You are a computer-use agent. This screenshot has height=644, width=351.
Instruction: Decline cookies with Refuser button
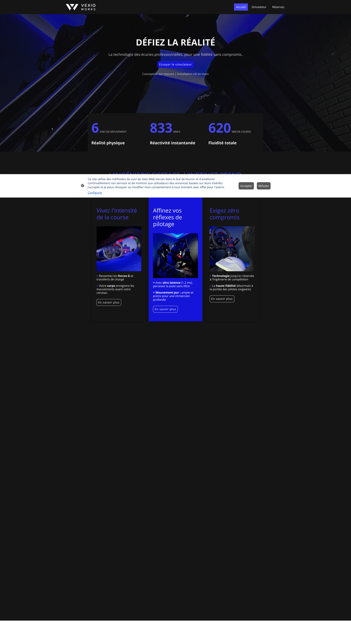pyautogui.click(x=264, y=186)
